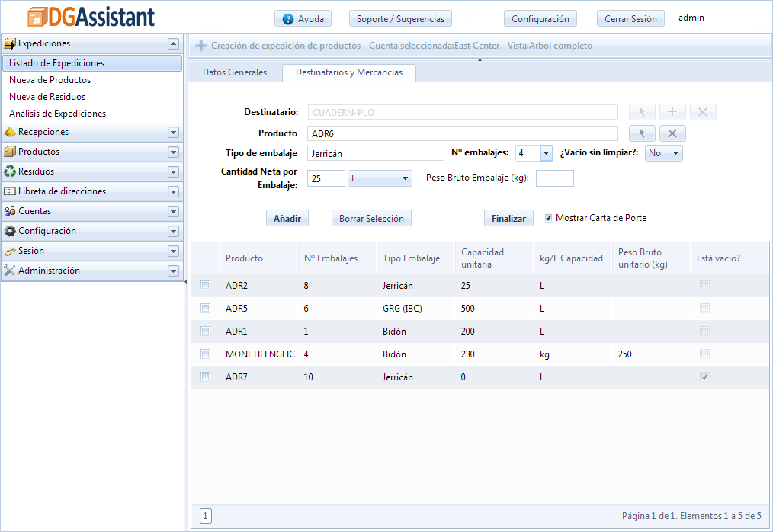
Task: Open the unit dropdown showing L
Action: (x=380, y=178)
